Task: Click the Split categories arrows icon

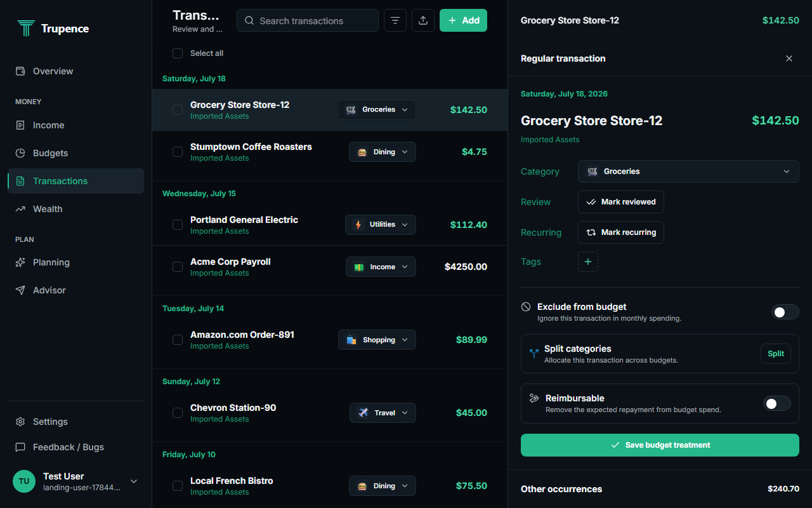Action: tap(534, 353)
